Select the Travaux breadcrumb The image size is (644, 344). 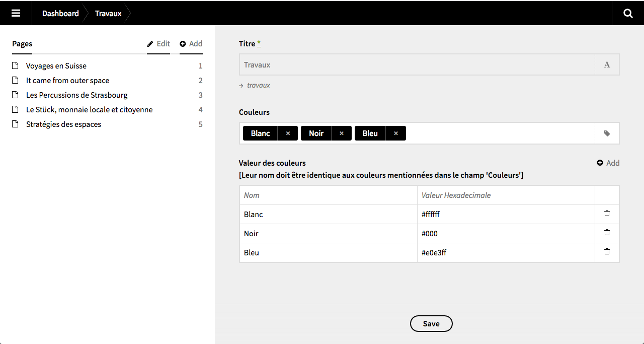[x=108, y=14]
